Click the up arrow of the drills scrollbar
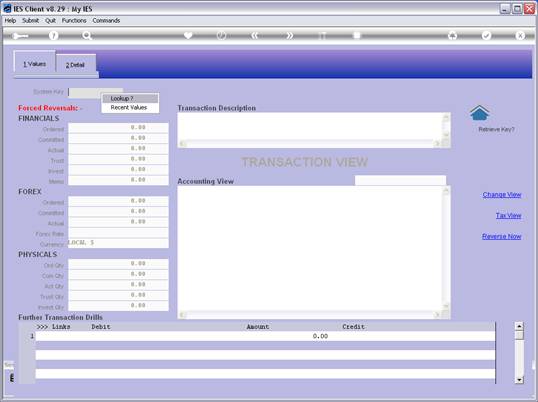The height and width of the screenshot is (402, 538). click(519, 326)
